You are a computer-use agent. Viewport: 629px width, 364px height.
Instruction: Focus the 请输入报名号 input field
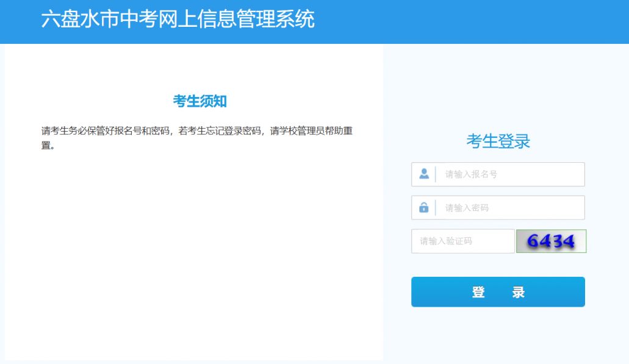pyautogui.click(x=498, y=174)
